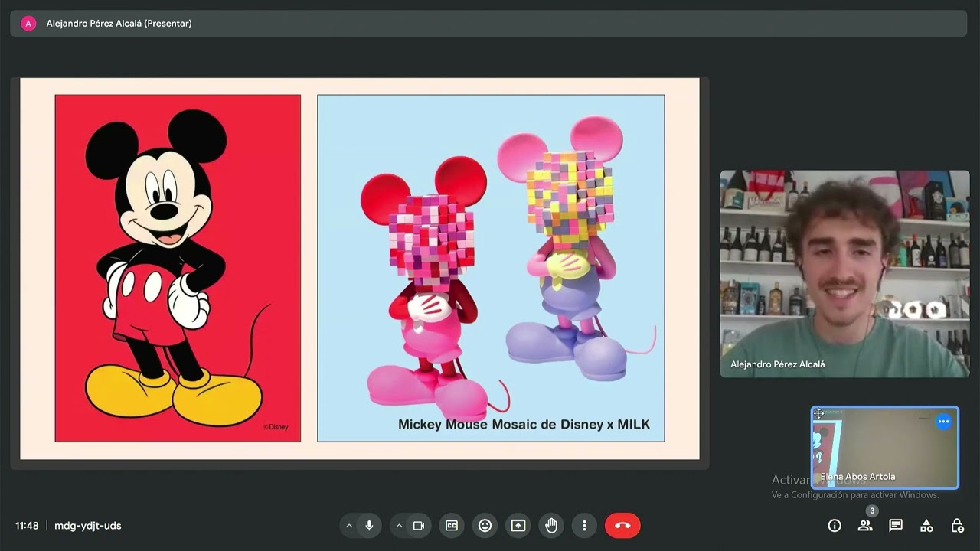Click the present screen button
The height and width of the screenshot is (551, 980).
point(518,526)
